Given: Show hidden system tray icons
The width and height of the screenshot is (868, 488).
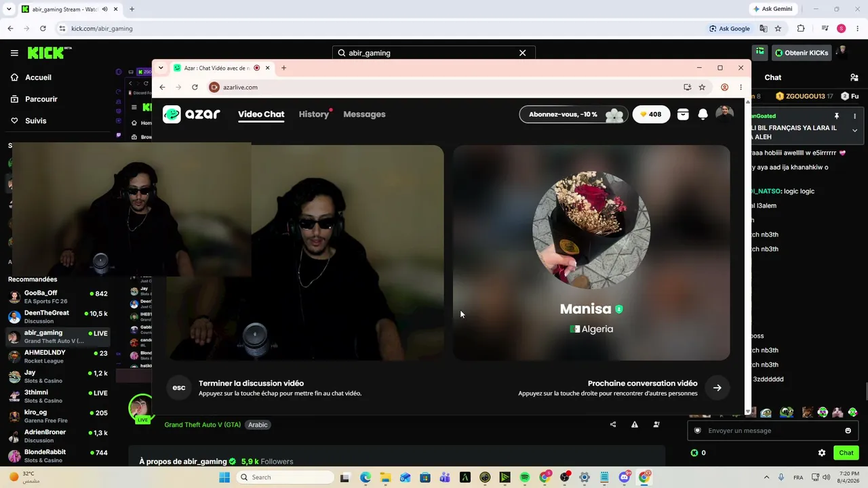Looking at the screenshot, I should [x=766, y=477].
